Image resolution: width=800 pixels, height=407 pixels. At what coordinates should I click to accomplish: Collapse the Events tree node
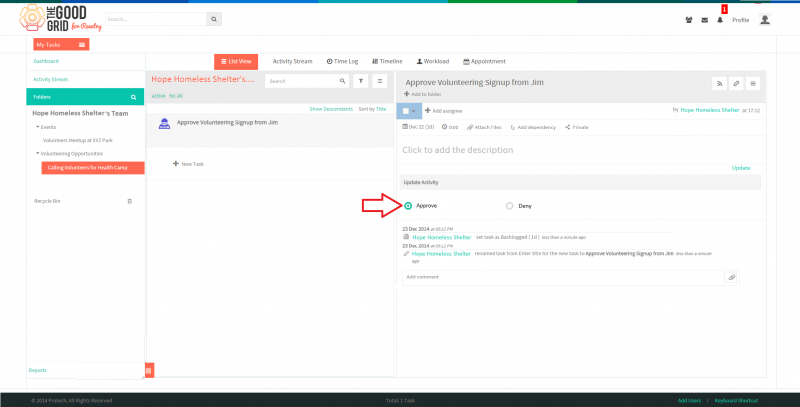tap(37, 127)
